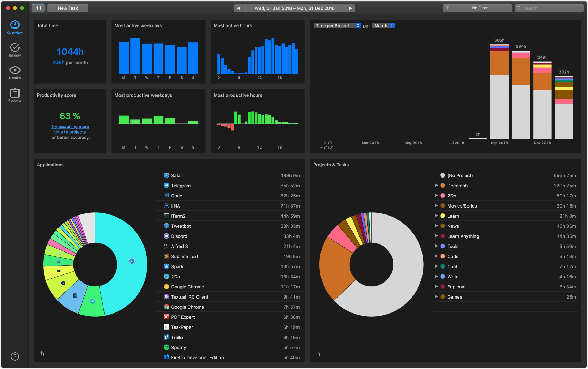Open the No Filter dropdown

[477, 8]
